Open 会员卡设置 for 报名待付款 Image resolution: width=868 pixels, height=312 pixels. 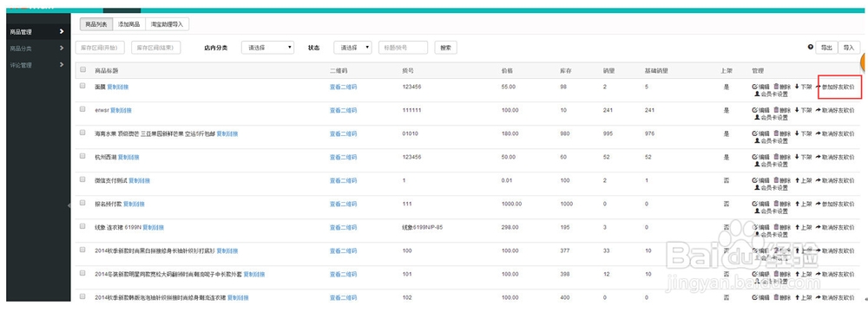tap(771, 211)
